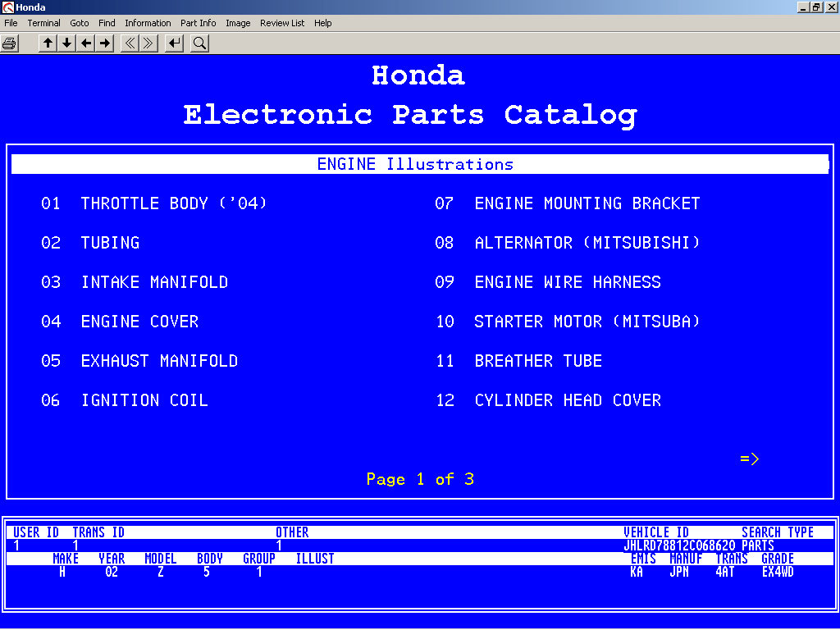Click the USER ID label

[x=36, y=532]
